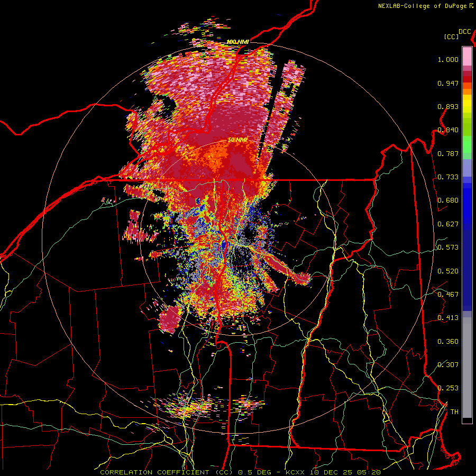Pick the pink segment atop the color bar

467,57
